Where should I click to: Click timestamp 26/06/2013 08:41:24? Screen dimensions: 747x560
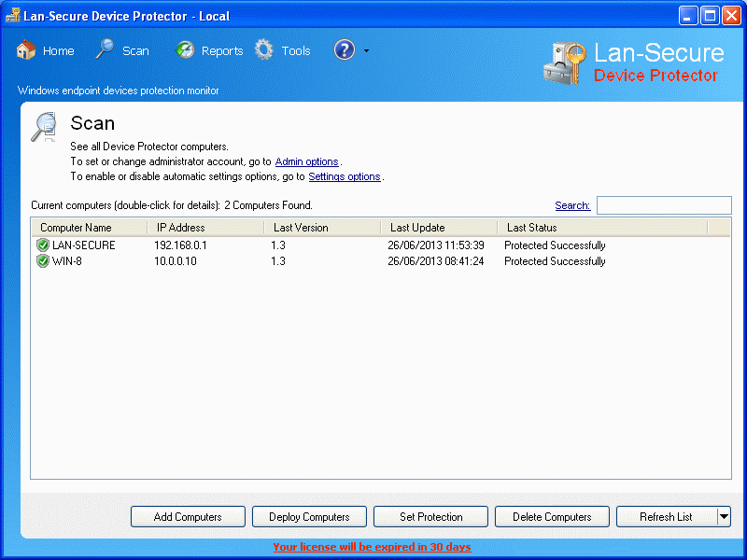coord(436,261)
